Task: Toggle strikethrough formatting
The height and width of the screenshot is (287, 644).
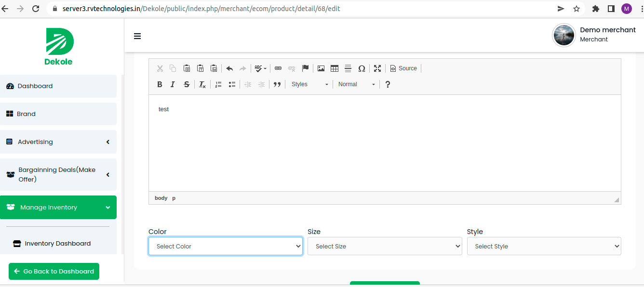Action: coord(187,84)
